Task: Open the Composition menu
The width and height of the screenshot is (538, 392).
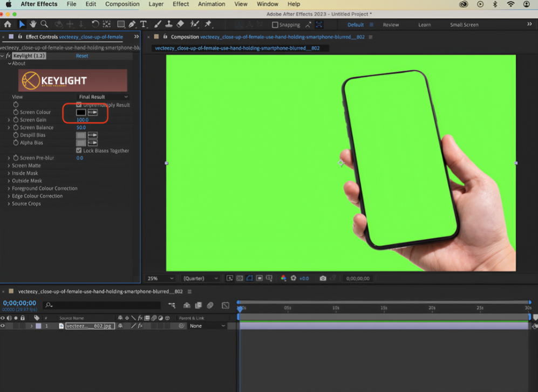Action: tap(122, 4)
